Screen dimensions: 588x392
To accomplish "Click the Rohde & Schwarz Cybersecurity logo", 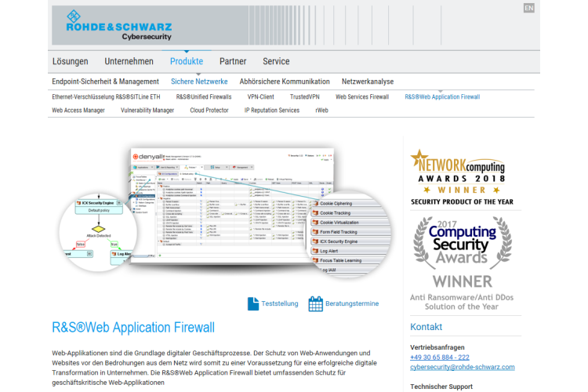I will [x=112, y=24].
